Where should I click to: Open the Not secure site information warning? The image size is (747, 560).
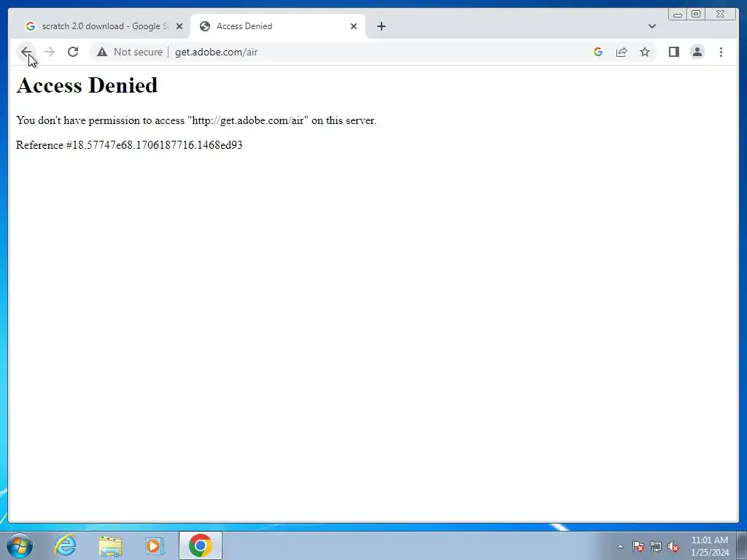130,52
